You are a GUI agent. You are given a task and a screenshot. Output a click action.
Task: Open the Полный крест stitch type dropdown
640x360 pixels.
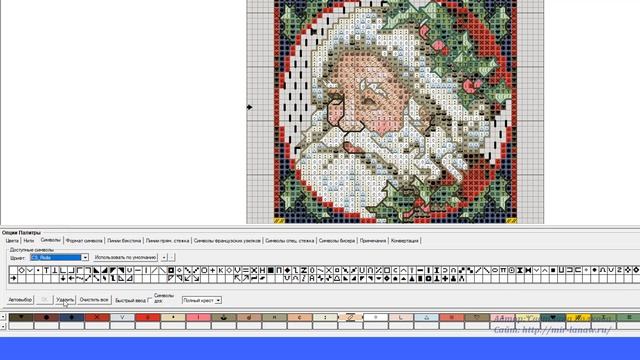[x=218, y=300]
